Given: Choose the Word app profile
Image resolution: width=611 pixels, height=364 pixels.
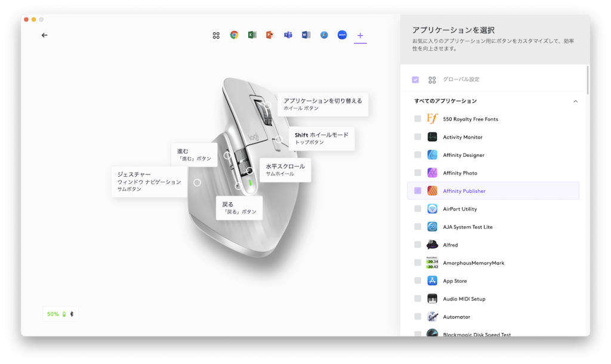Looking at the screenshot, I should coord(306,35).
